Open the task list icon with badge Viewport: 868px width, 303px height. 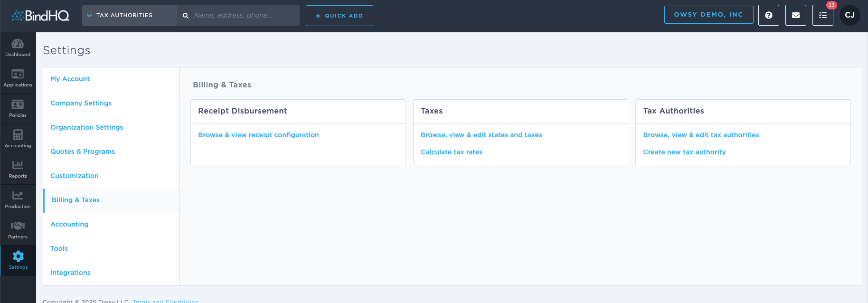823,15
